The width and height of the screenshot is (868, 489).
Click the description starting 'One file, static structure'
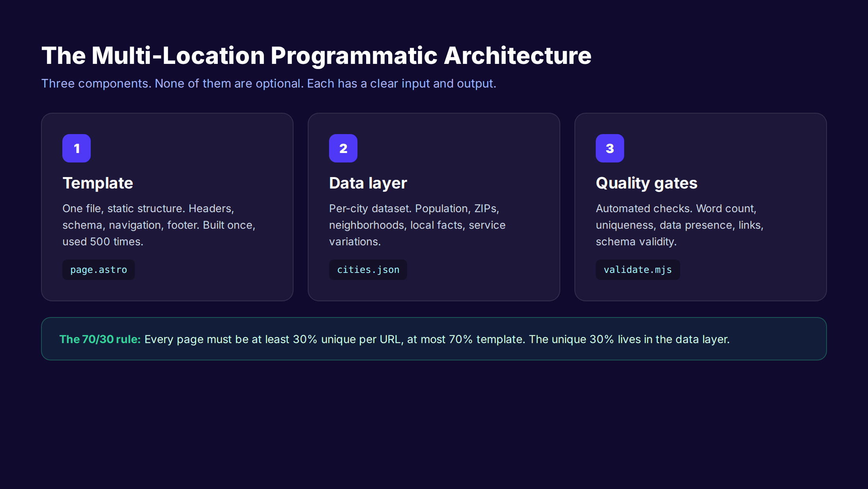pyautogui.click(x=159, y=225)
